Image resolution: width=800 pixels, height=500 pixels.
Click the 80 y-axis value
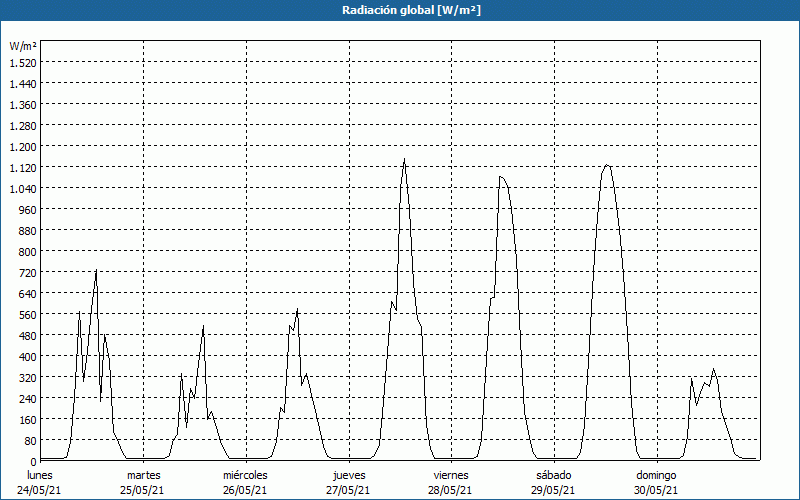tap(31, 440)
